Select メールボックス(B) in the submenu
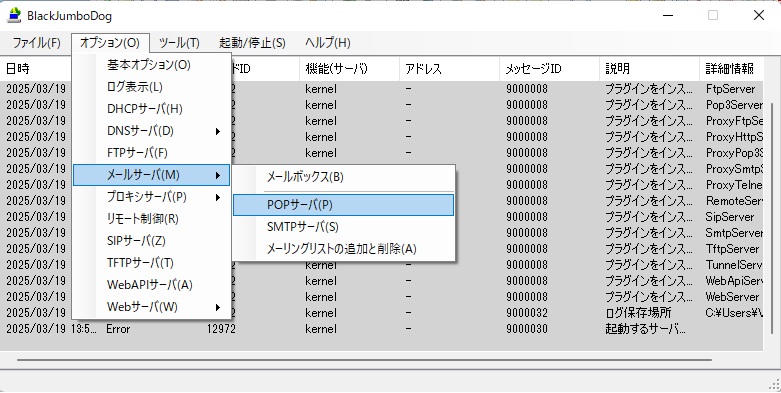This screenshot has width=781, height=393. (x=344, y=177)
